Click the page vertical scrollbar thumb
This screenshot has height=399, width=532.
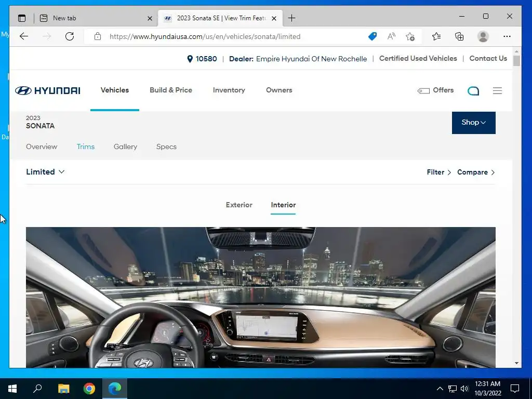pyautogui.click(x=516, y=61)
